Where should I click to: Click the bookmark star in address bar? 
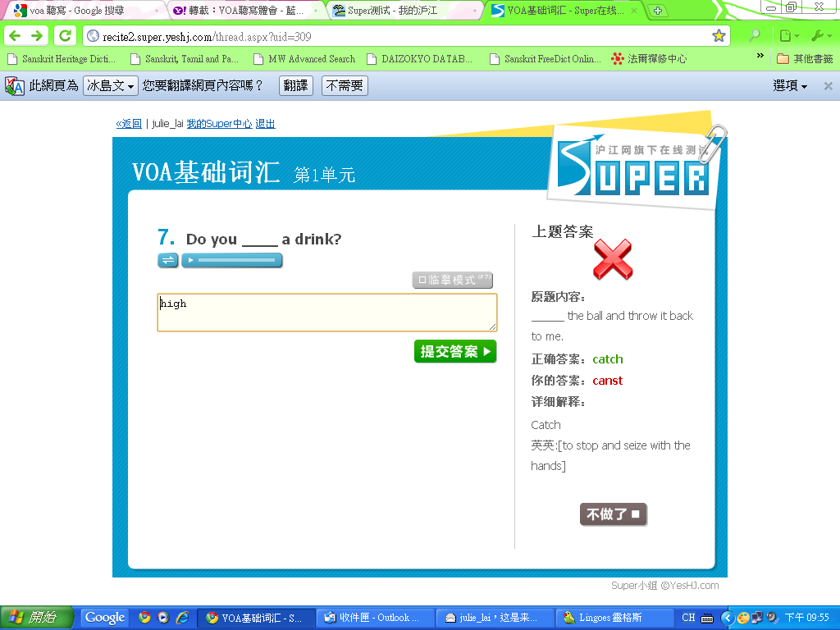(719, 36)
